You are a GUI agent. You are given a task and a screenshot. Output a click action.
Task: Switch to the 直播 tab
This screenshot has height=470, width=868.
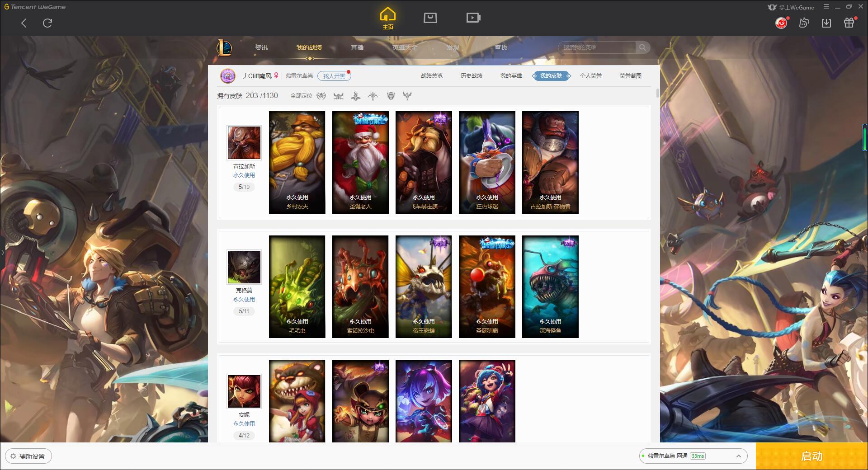click(x=357, y=47)
